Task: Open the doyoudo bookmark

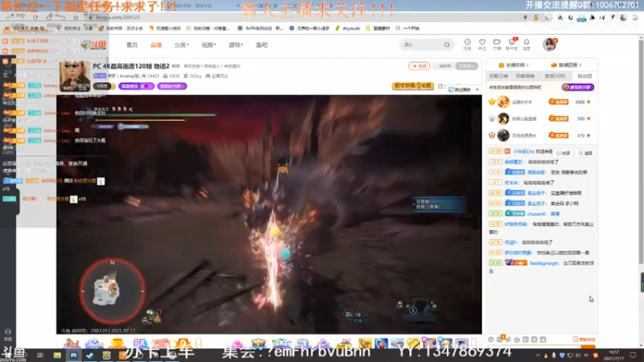Action: 349,28
